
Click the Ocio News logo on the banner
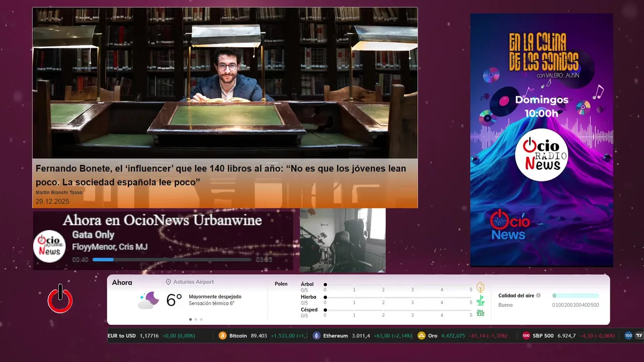[x=510, y=224]
